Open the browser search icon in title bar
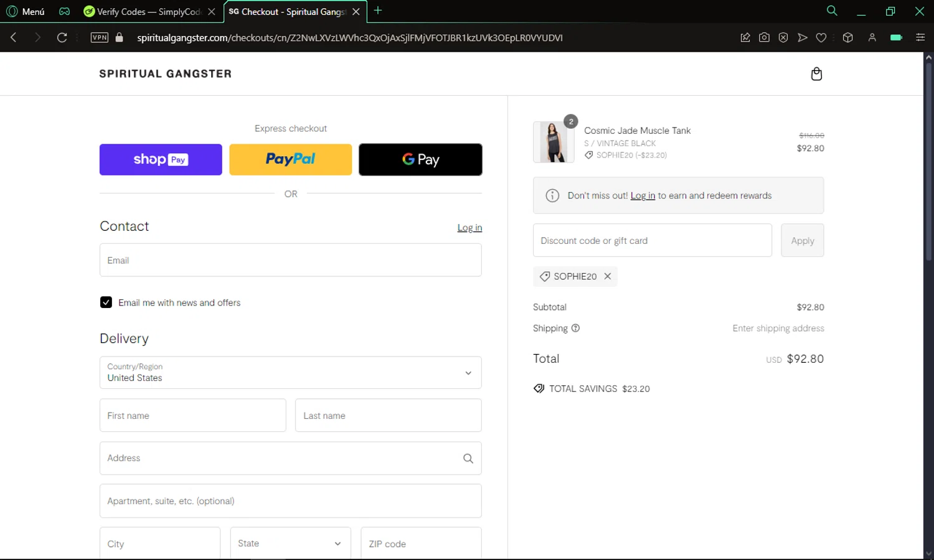The width and height of the screenshot is (934, 560). pos(832,11)
